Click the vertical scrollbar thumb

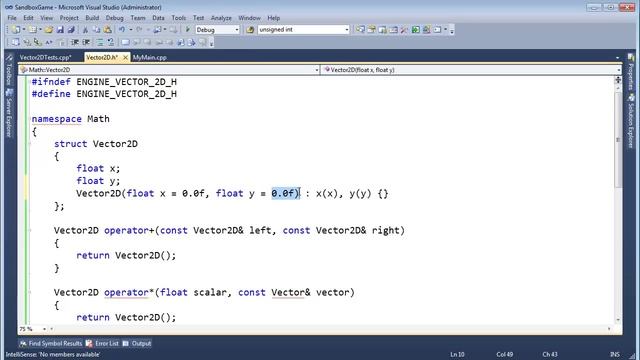coord(618,139)
